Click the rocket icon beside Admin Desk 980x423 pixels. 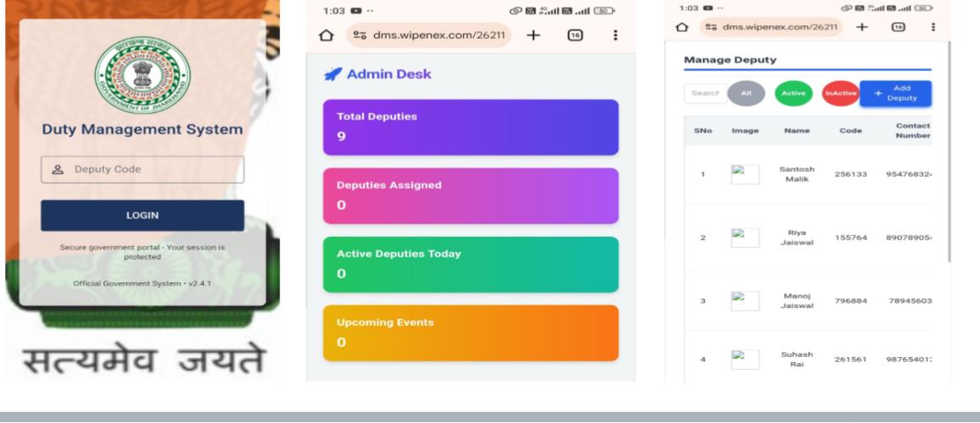click(x=333, y=74)
